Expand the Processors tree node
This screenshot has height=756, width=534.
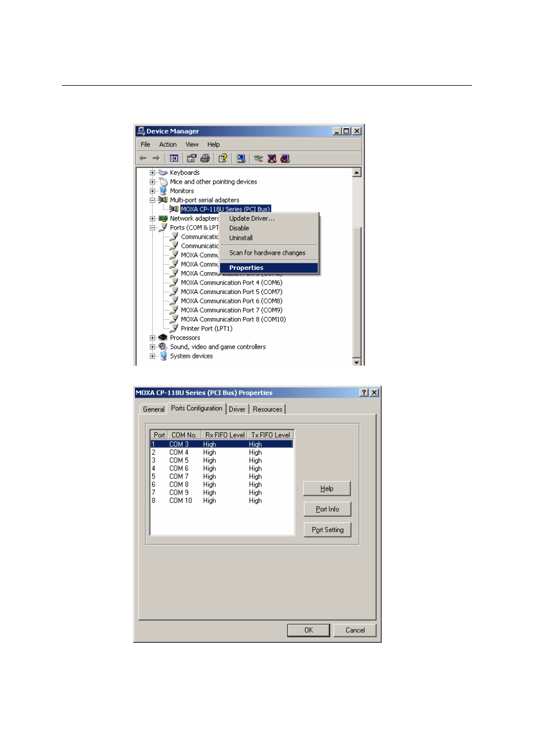(x=152, y=338)
